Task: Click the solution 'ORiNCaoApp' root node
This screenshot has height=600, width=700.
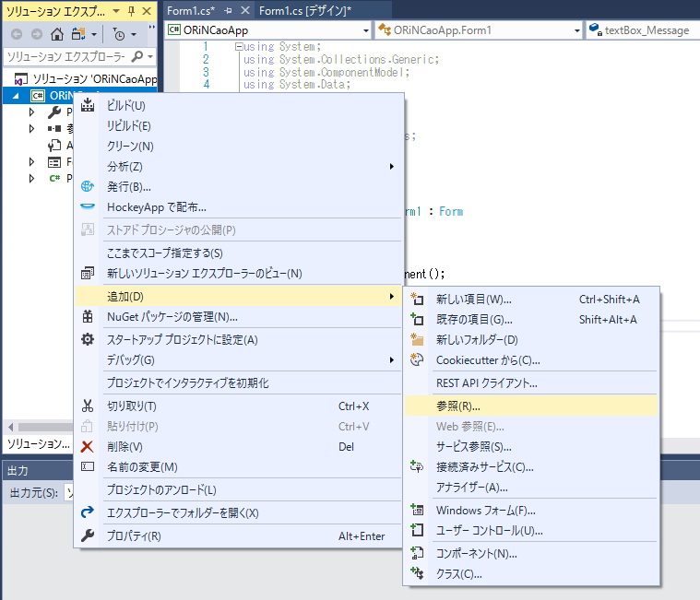Action: 86,79
